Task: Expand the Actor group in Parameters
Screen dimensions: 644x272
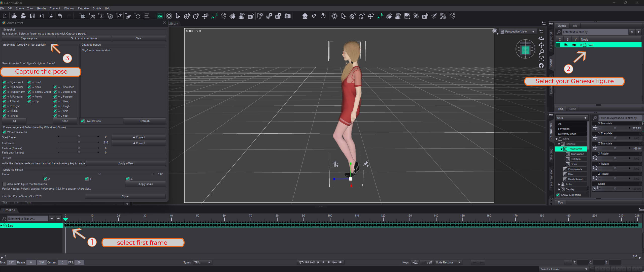Action: pos(559,184)
